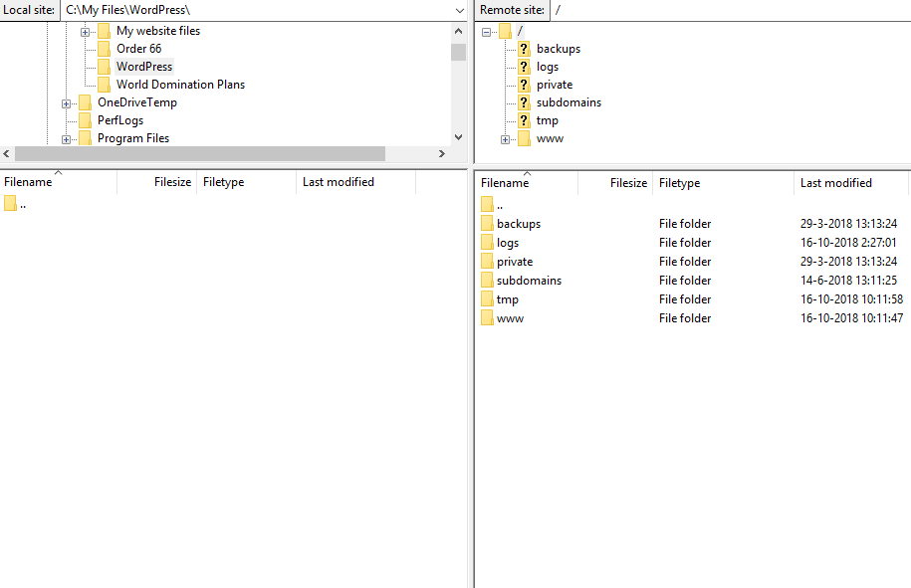Image resolution: width=911 pixels, height=588 pixels.
Task: Click the unknown-status icon beside tmp in tree
Action: coord(524,120)
